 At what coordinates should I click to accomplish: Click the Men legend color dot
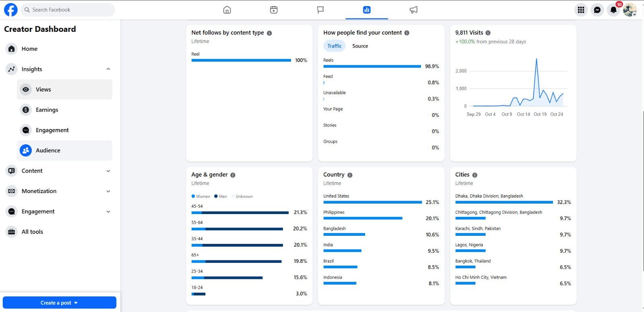point(216,196)
